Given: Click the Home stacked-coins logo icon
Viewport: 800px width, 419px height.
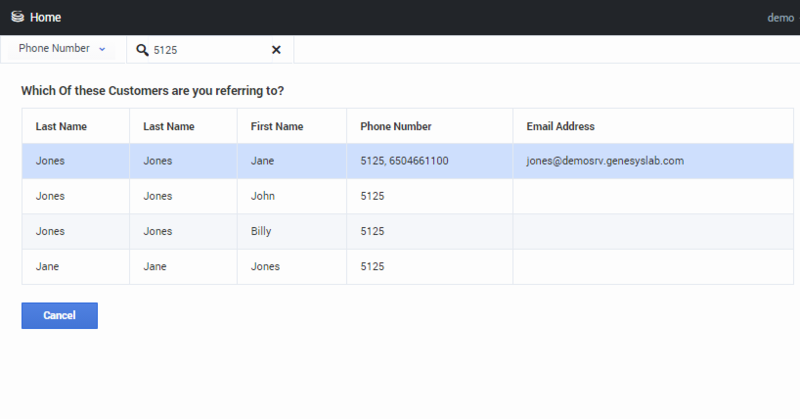Looking at the screenshot, I should pyautogui.click(x=17, y=17).
